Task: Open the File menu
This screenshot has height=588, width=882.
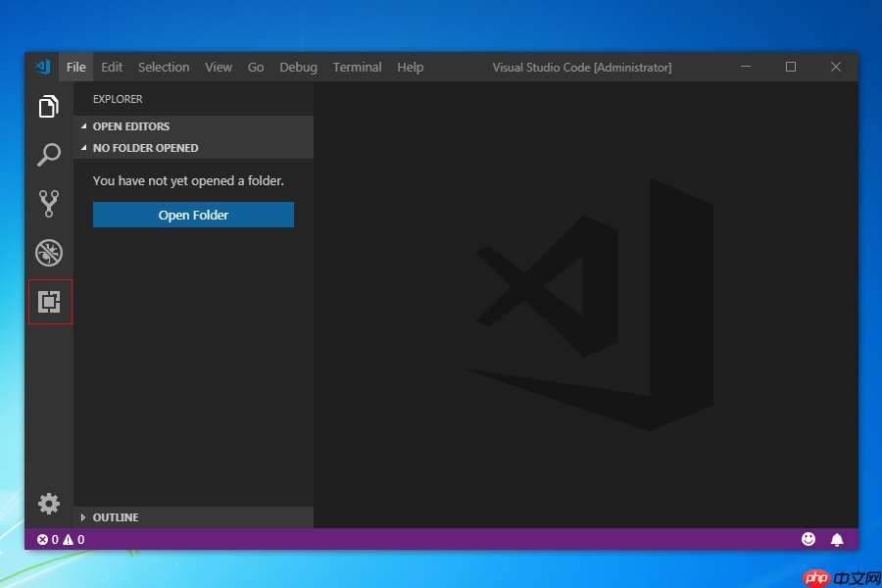Action: point(75,67)
